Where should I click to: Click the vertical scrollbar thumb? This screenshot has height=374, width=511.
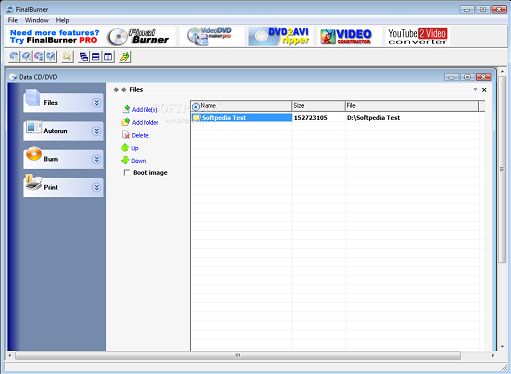pos(502,169)
